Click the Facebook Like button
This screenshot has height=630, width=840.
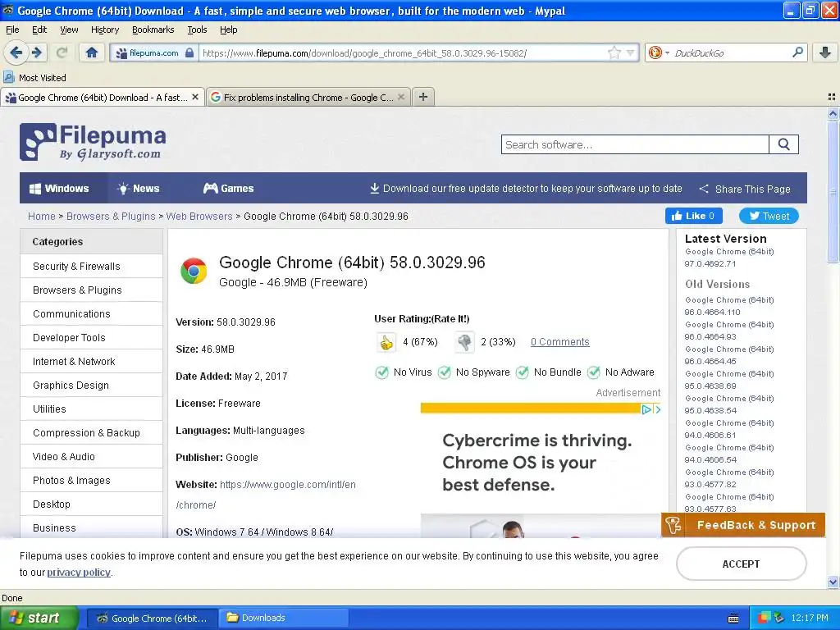tap(694, 216)
